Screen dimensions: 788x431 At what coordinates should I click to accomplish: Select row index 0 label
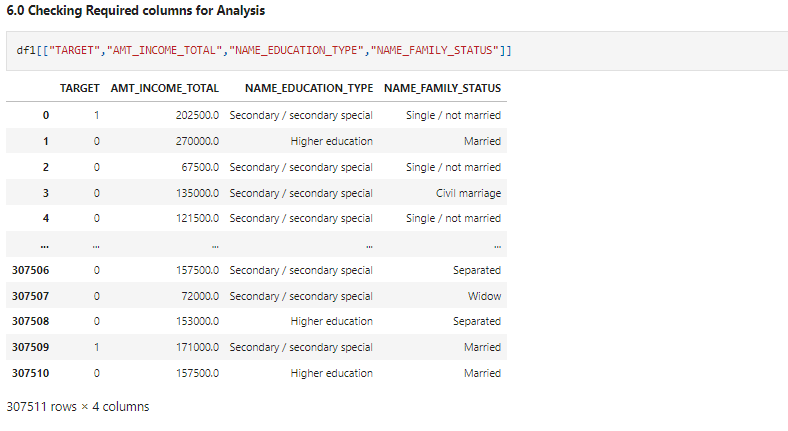pyautogui.click(x=46, y=116)
